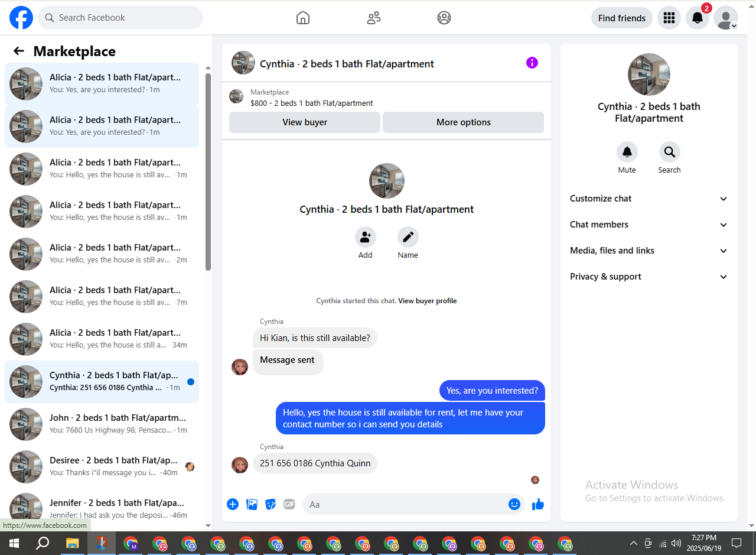The width and height of the screenshot is (756, 555).
Task: Click the Facebook logo
Action: click(21, 18)
